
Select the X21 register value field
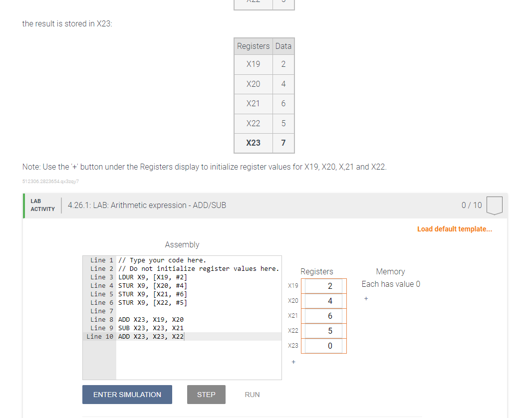click(x=324, y=315)
